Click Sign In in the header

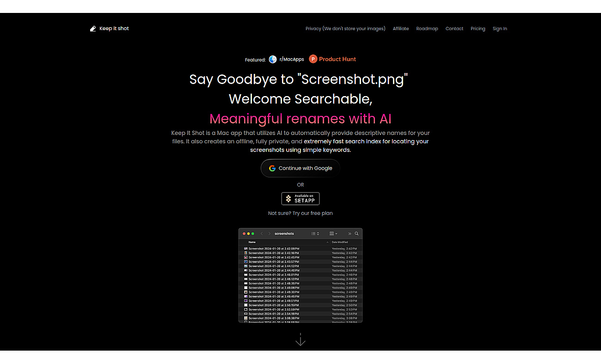[x=500, y=29]
